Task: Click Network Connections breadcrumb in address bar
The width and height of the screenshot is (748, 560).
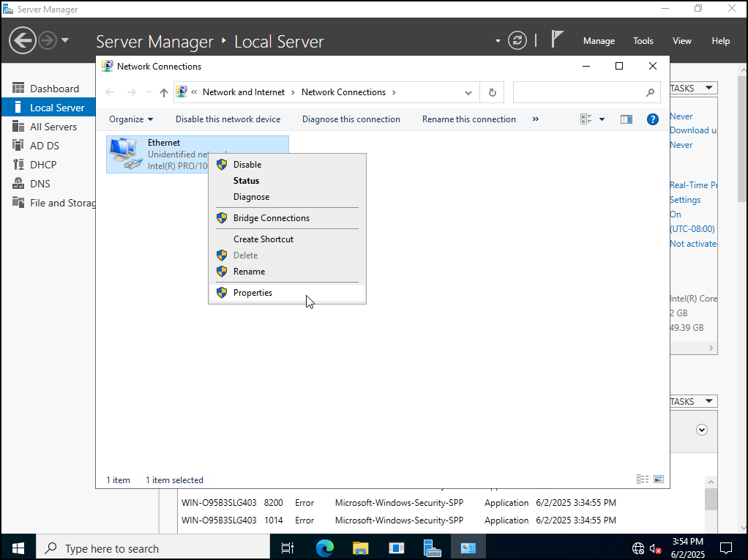Action: pos(343,92)
